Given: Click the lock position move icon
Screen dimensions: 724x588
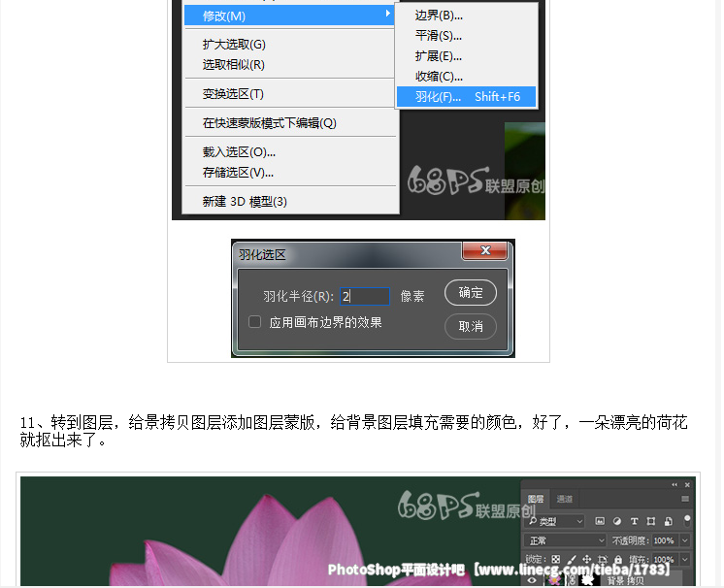Looking at the screenshot, I should [587, 560].
